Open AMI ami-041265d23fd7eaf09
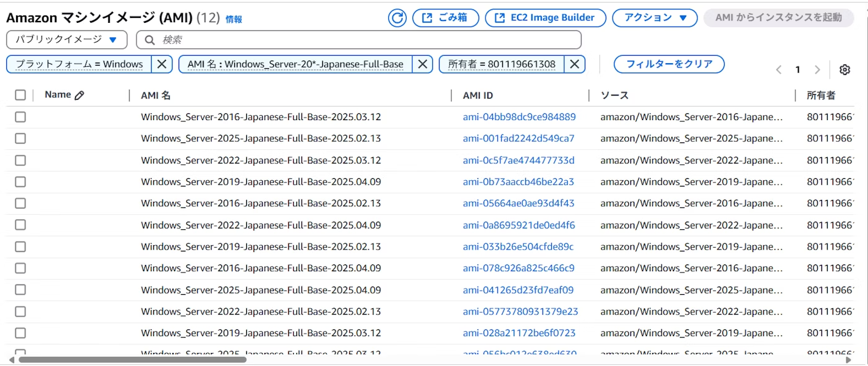Image resolution: width=868 pixels, height=366 pixels. tap(518, 290)
